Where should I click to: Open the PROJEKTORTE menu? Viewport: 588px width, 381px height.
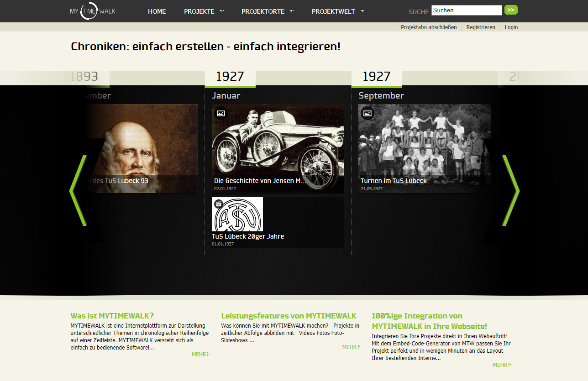(263, 11)
